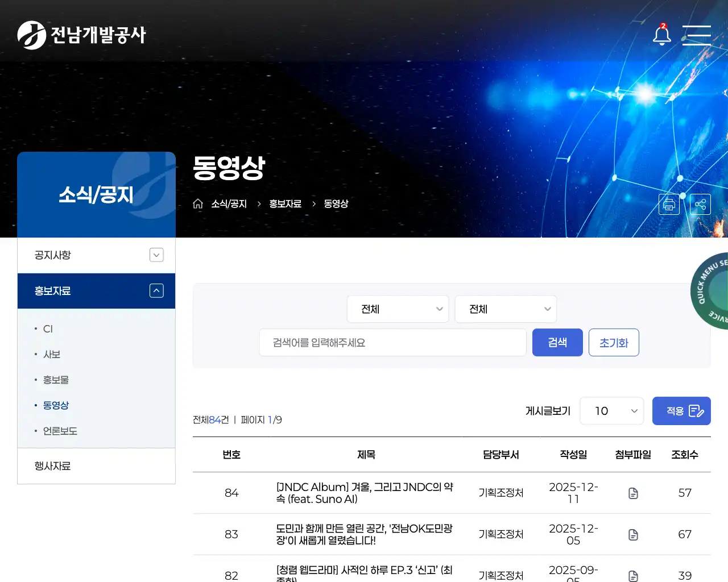Viewport: 728px width, 582px height.
Task: Select CI in the sidebar
Action: click(x=48, y=329)
